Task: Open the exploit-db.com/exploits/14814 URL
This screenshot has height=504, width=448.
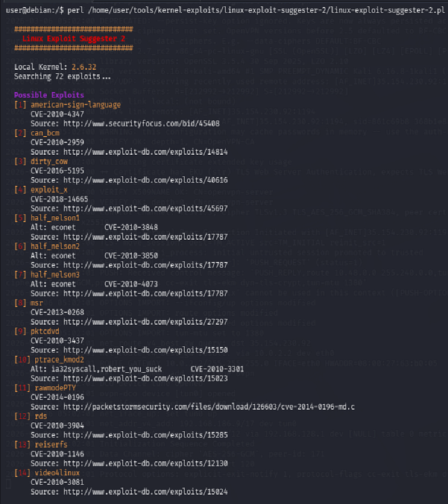Action: coord(145,152)
